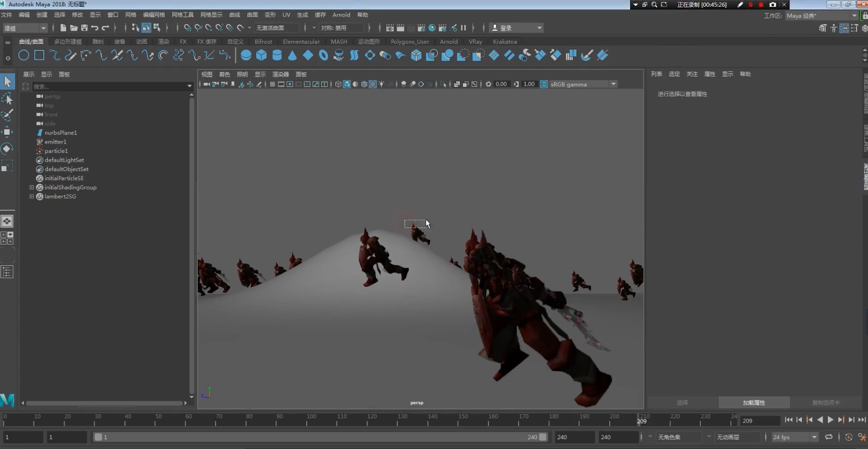
Task: Open the Maya Classic workspace dropdown
Action: click(822, 16)
